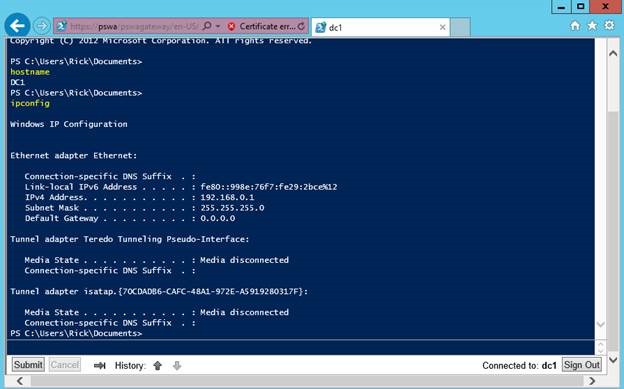
Task: Go back with the browser Back arrow
Action: click(x=17, y=26)
